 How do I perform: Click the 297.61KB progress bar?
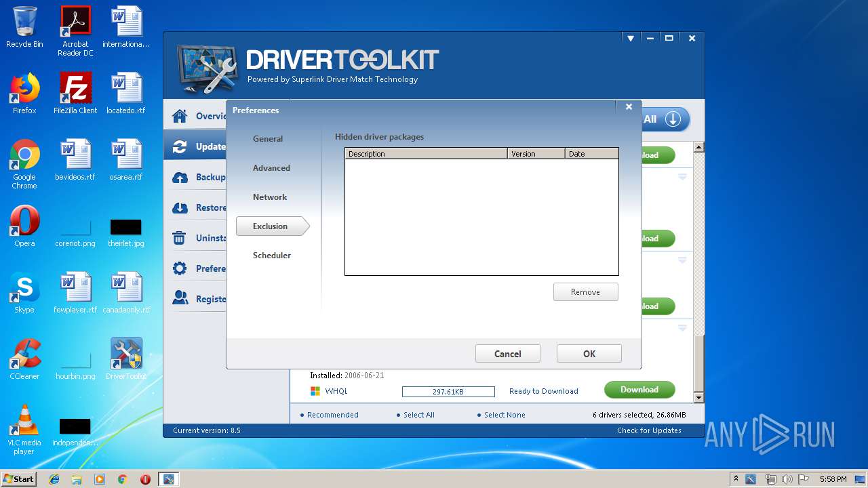[x=448, y=392]
